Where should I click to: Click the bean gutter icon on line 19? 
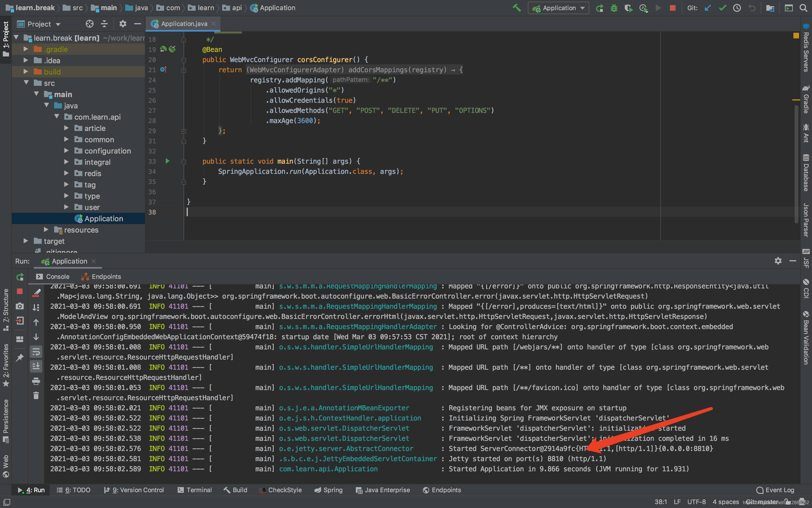(164, 49)
